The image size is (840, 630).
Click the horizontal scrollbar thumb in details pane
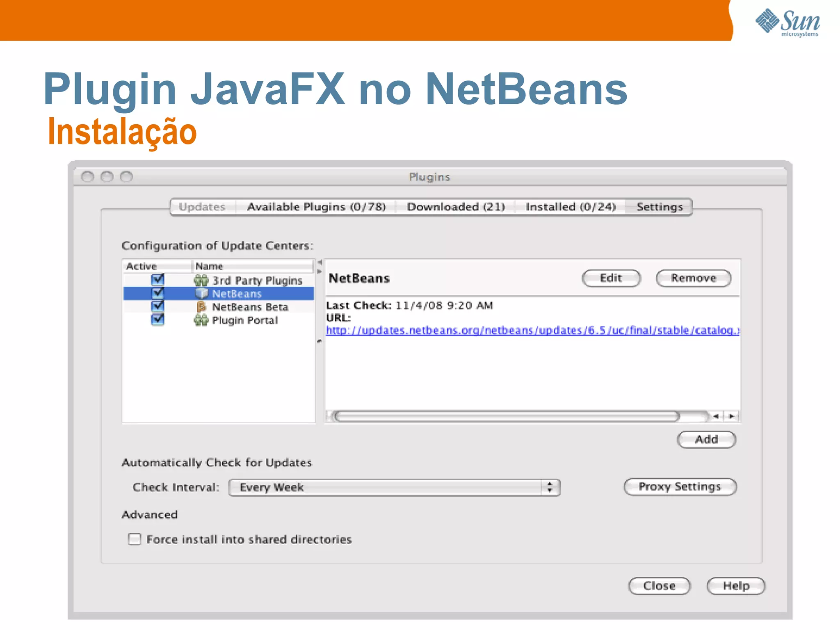coord(506,416)
